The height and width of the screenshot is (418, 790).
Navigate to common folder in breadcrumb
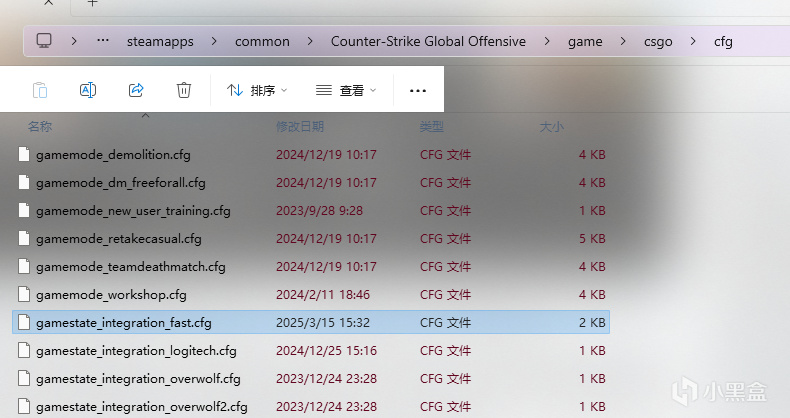click(262, 41)
